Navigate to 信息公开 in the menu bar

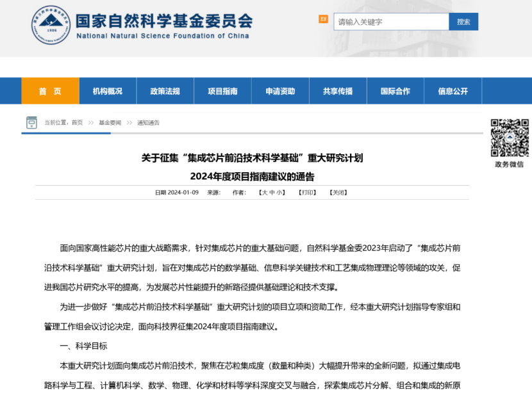coord(453,91)
